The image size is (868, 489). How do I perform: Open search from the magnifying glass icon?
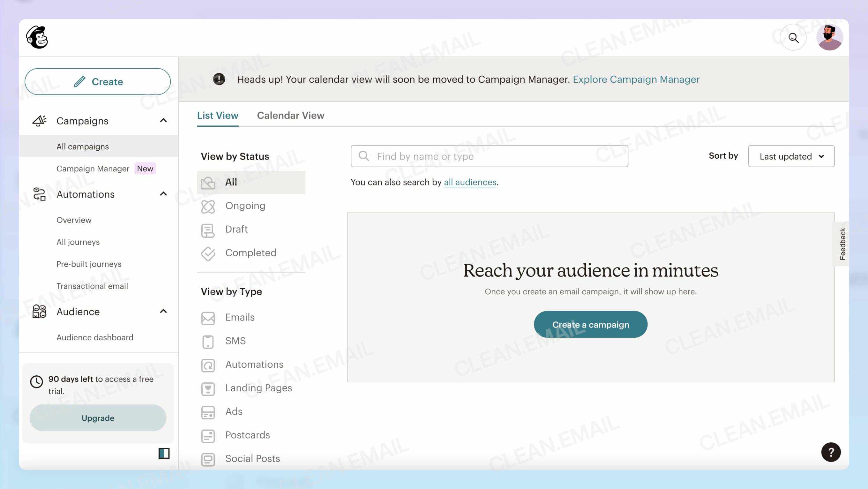coord(793,37)
